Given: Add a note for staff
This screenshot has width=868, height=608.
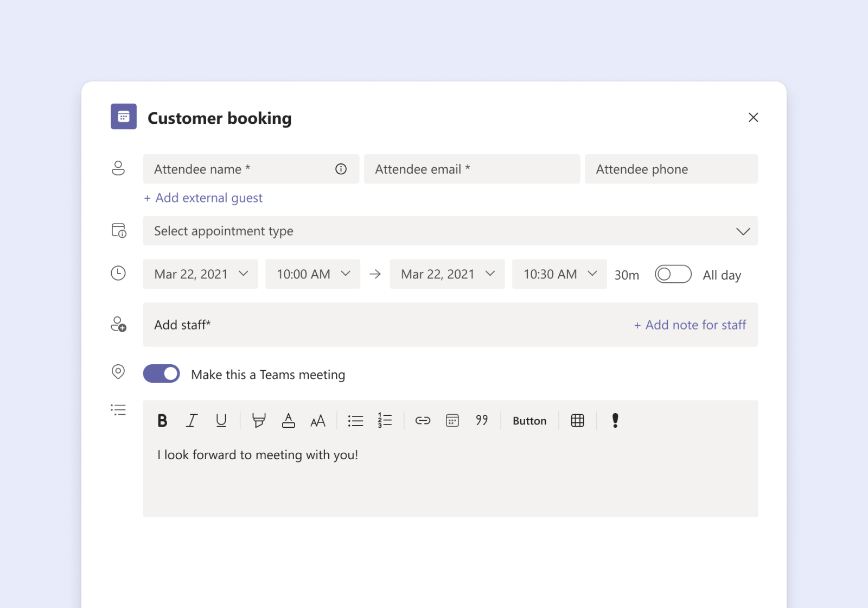Looking at the screenshot, I should tap(690, 325).
